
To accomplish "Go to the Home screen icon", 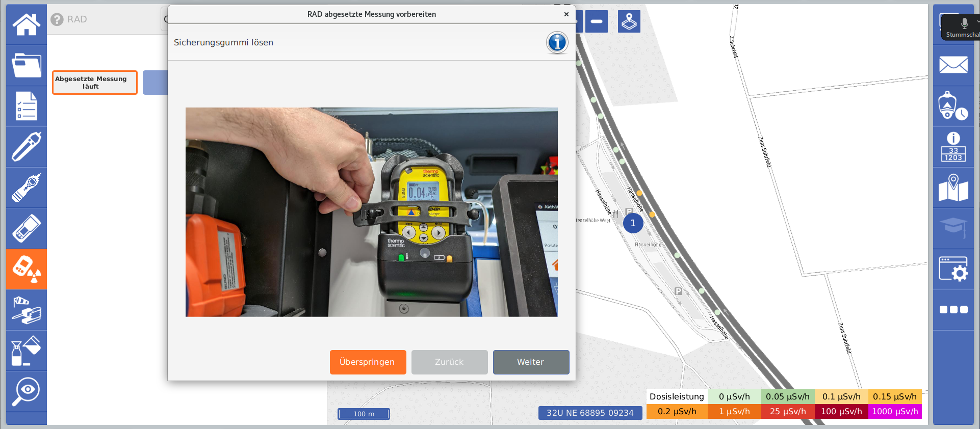I will tap(27, 24).
